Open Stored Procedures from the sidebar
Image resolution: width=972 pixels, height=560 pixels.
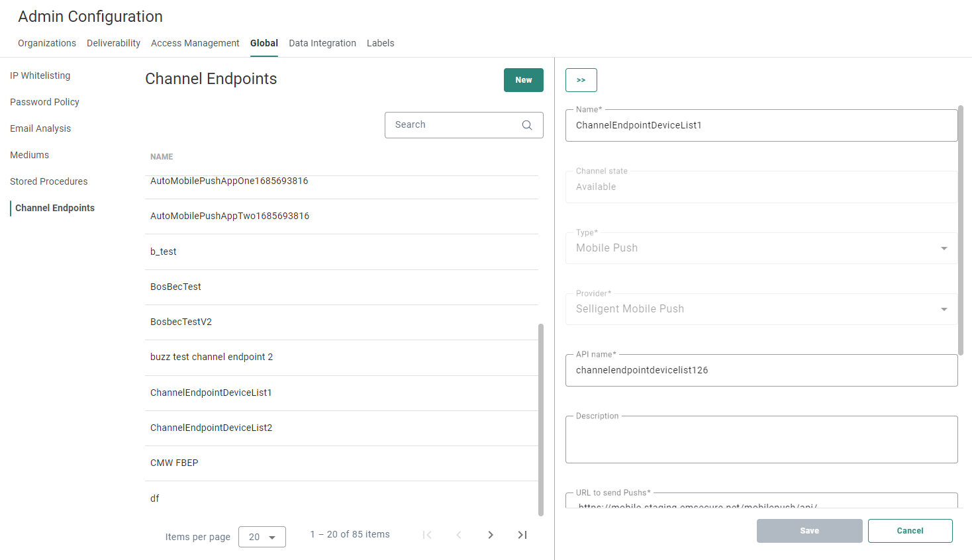(x=48, y=181)
